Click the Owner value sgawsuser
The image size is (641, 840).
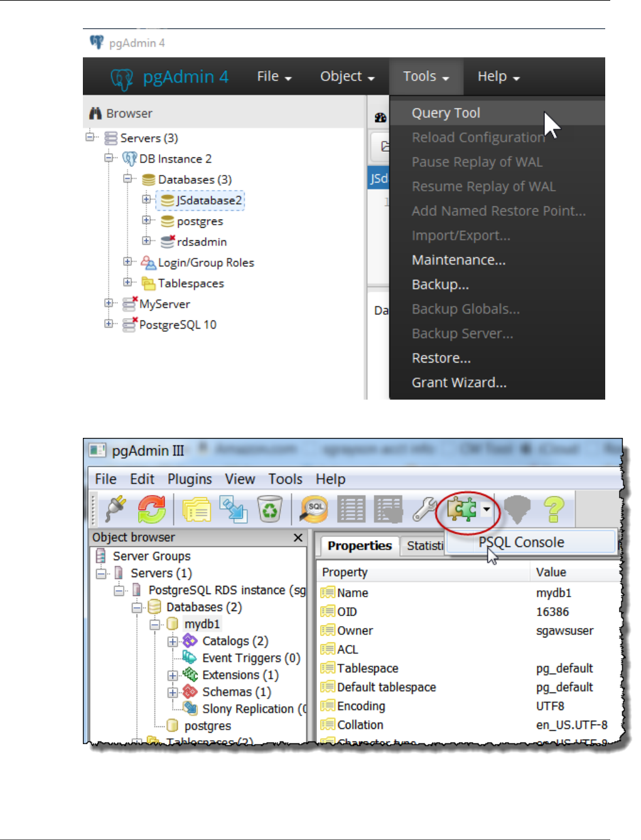[x=564, y=630]
